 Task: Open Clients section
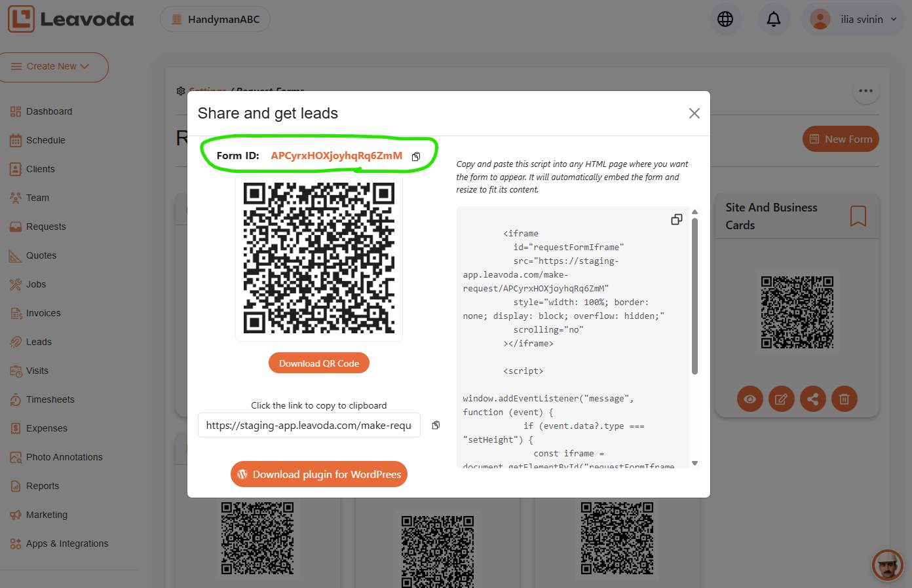[41, 169]
